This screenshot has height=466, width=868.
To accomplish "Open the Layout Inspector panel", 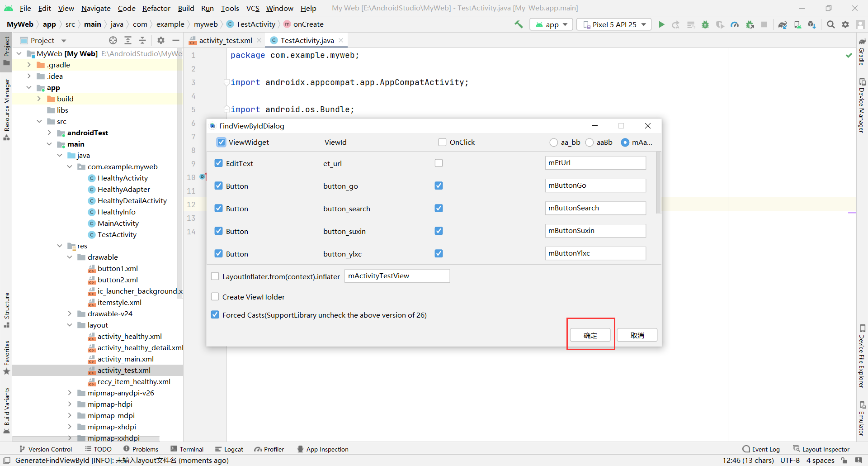I will click(x=821, y=449).
